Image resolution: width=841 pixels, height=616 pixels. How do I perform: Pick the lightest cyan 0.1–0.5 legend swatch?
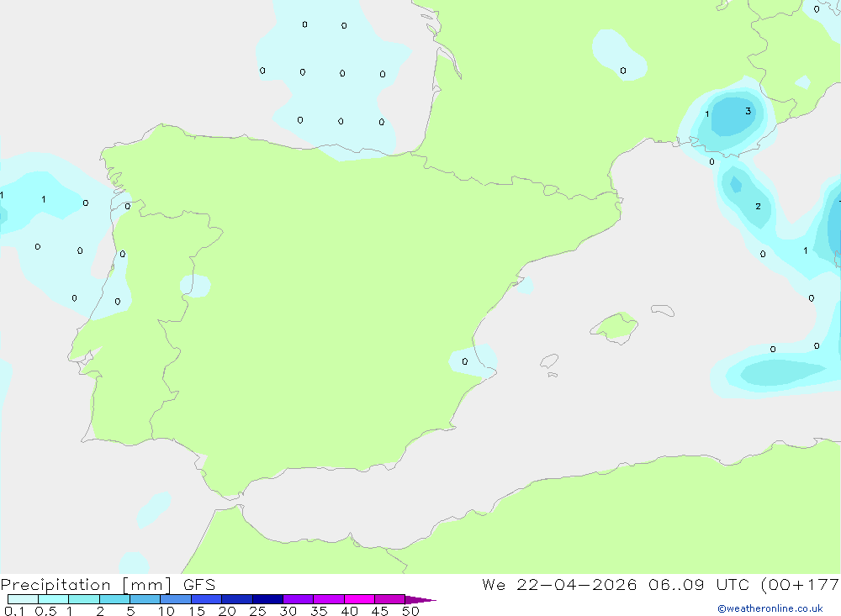(23, 599)
